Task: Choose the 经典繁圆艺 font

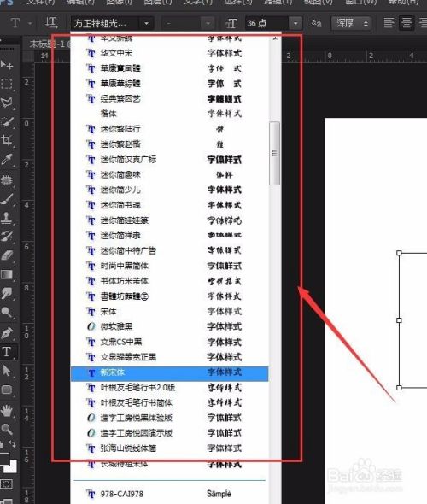Action: pyautogui.click(x=169, y=99)
